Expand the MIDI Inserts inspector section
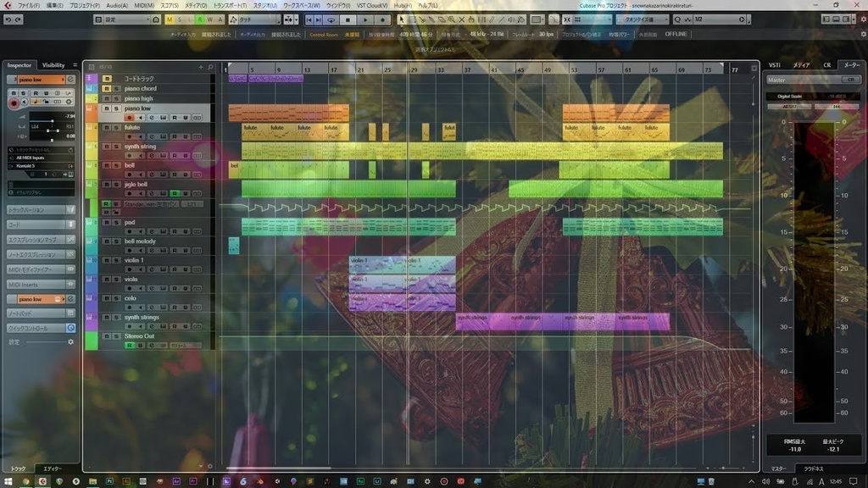 tap(41, 285)
